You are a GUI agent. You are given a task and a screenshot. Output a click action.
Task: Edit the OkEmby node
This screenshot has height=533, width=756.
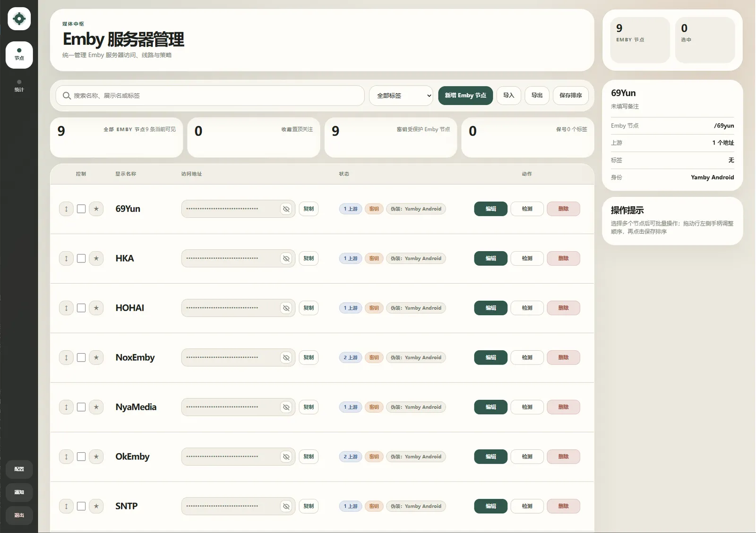pos(491,457)
